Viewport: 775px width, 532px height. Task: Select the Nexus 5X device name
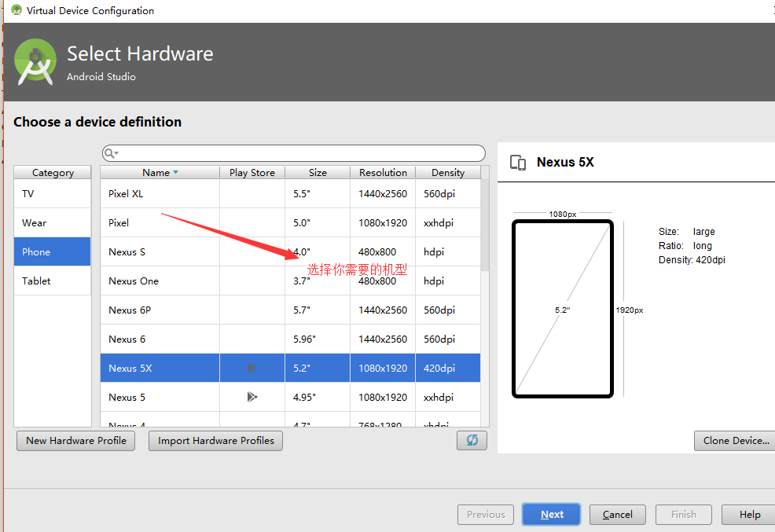click(130, 369)
